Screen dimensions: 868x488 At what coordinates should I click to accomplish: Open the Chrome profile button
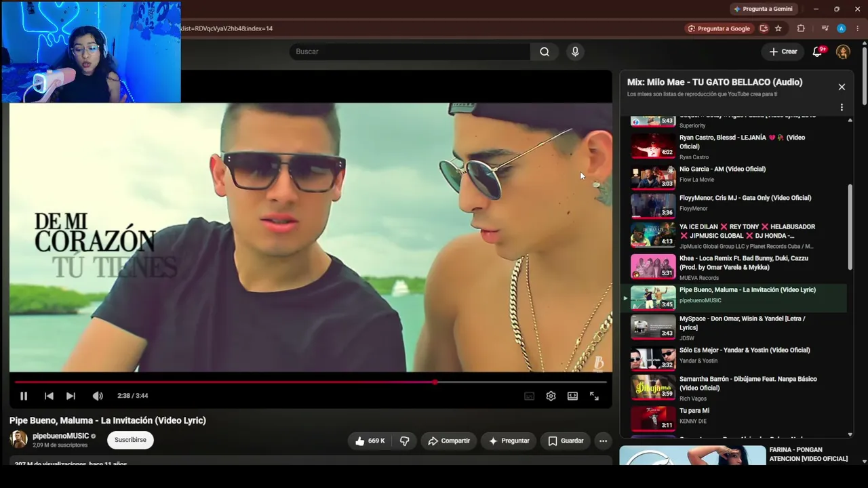842,28
